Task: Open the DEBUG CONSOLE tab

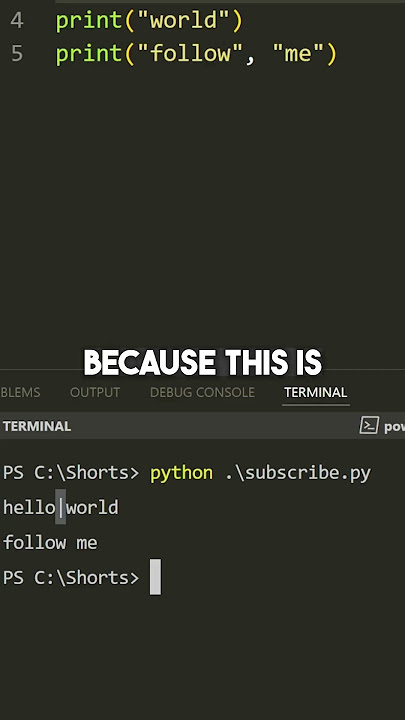Action: tap(202, 392)
